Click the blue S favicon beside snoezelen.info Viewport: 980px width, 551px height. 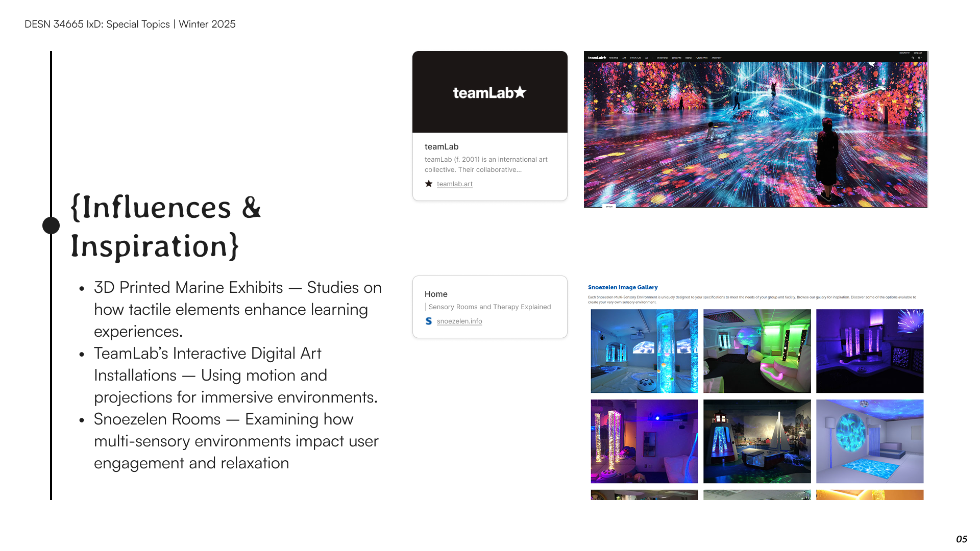click(429, 321)
